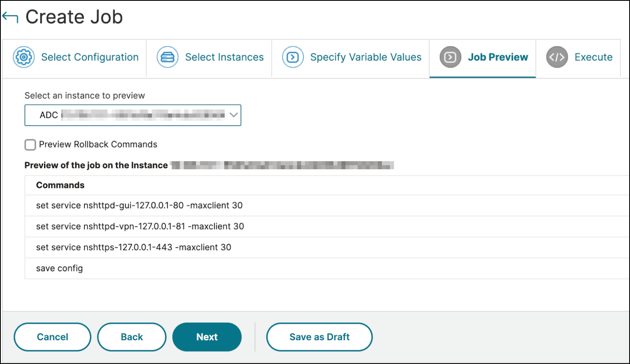
Task: Click the Job Preview step icon
Action: 450,57
